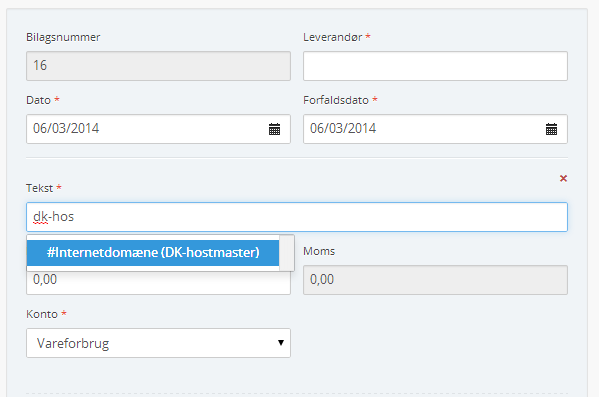Open the Konto dropdown showing Vareforbrug
This screenshot has height=397, width=599.
point(158,343)
